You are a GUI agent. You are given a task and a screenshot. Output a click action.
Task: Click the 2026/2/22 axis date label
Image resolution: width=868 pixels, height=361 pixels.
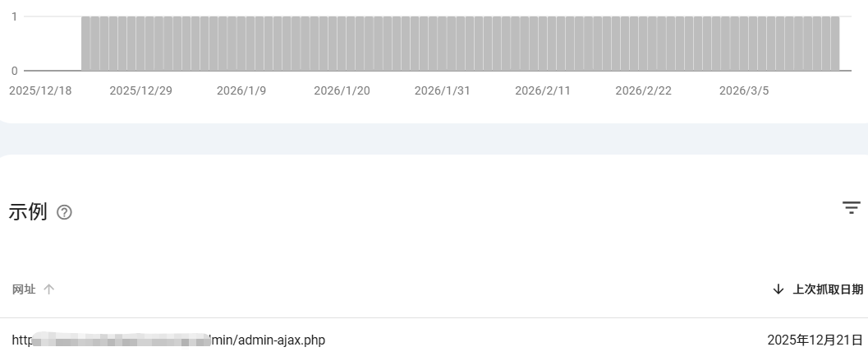tap(643, 90)
